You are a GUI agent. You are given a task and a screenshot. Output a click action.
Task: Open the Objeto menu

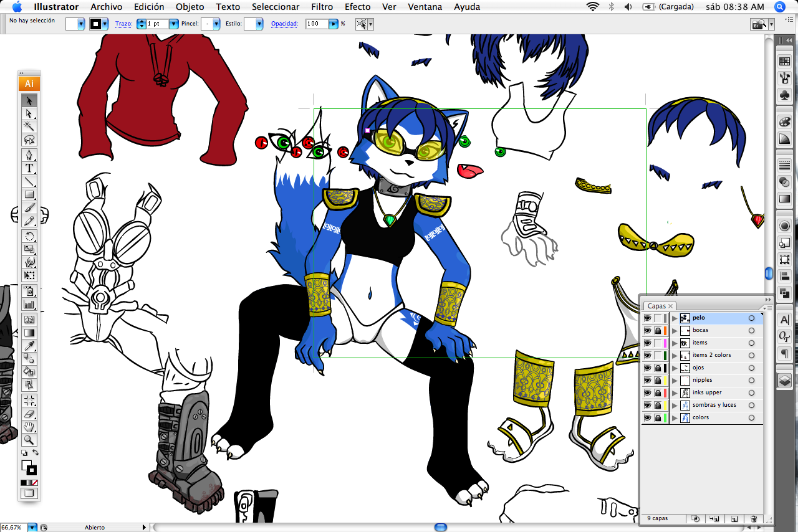pyautogui.click(x=190, y=7)
